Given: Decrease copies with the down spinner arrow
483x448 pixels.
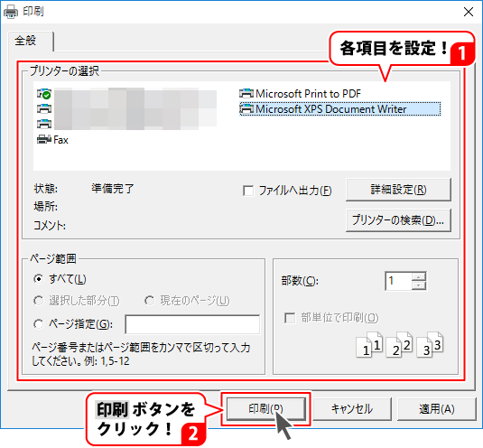Looking at the screenshot, I should (418, 285).
